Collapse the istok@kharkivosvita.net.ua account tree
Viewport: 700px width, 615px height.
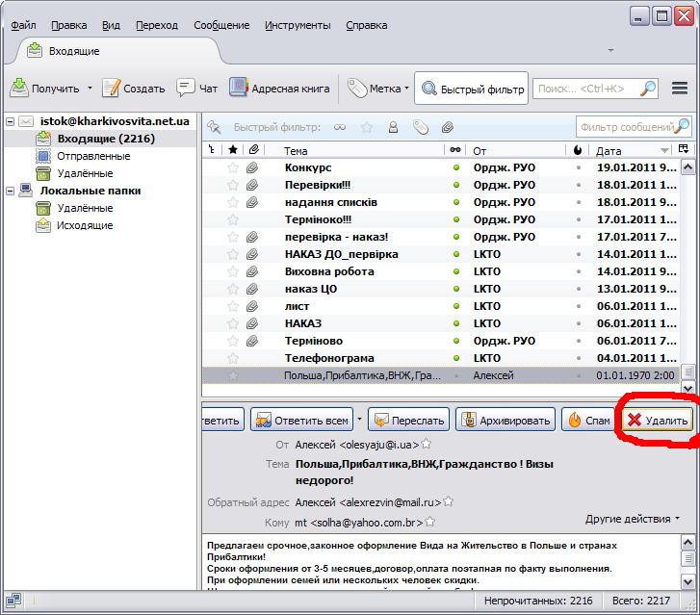tap(10, 121)
